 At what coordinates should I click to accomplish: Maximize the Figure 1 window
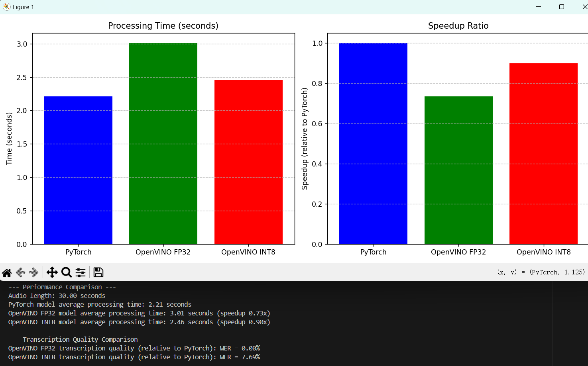562,7
